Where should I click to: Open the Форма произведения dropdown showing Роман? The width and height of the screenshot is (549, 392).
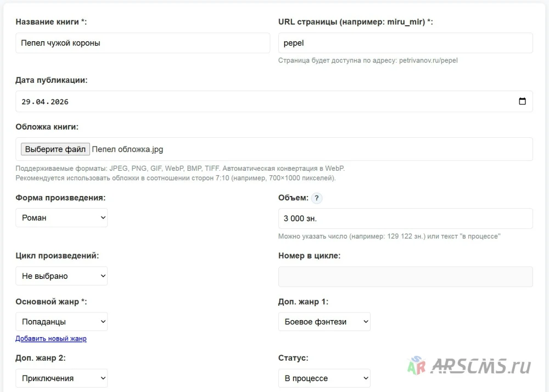click(x=61, y=218)
